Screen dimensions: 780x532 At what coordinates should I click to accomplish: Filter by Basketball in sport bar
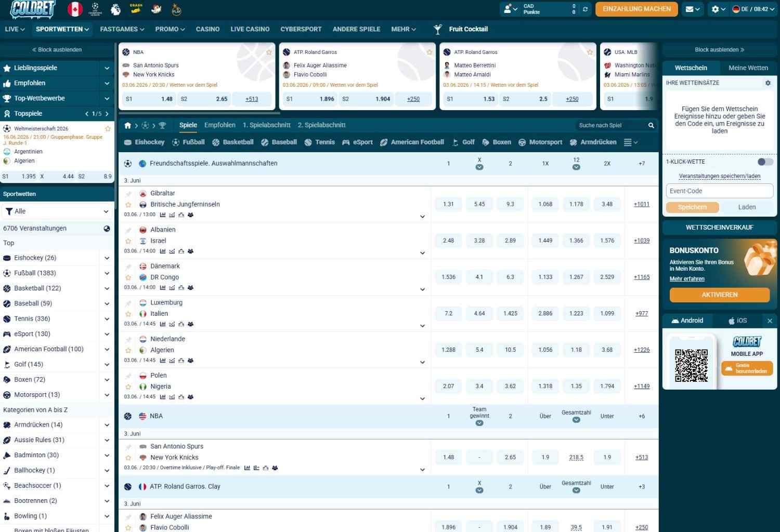point(233,142)
